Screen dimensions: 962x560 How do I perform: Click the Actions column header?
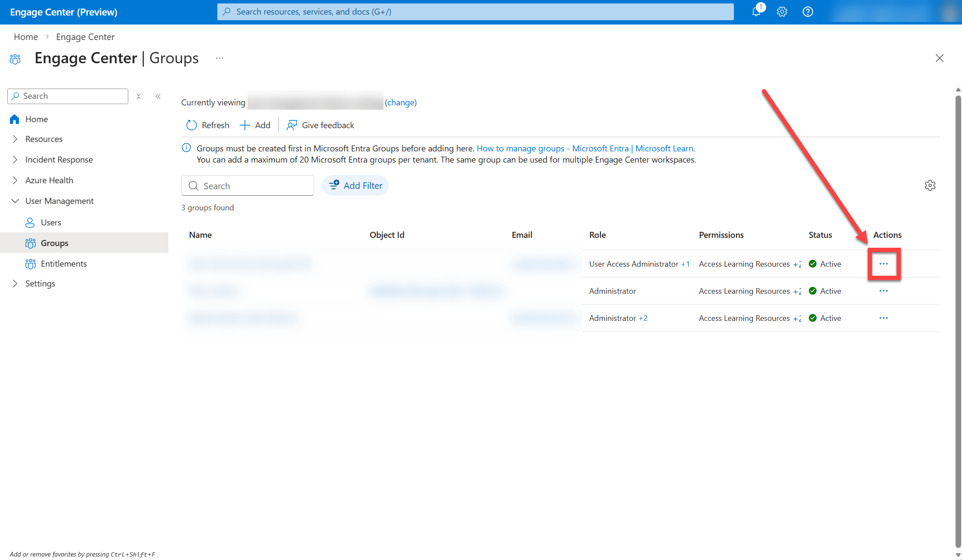tap(887, 235)
